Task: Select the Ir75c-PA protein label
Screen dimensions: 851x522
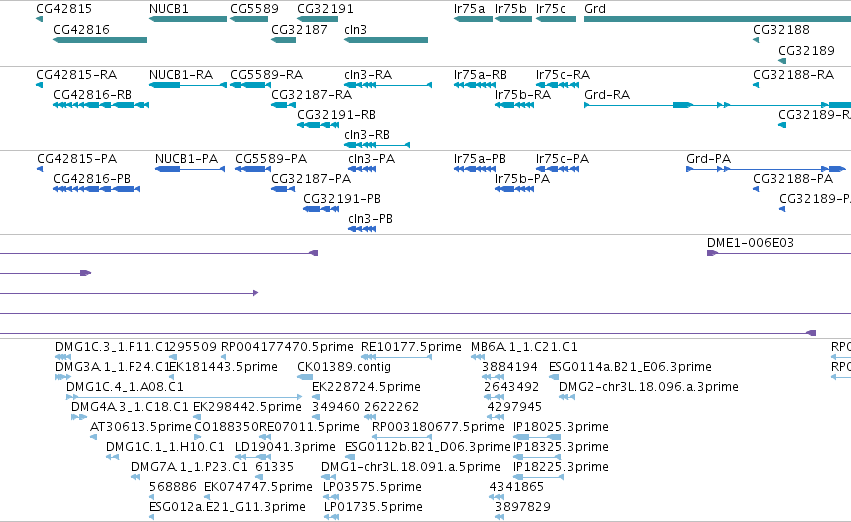Action: [x=562, y=158]
